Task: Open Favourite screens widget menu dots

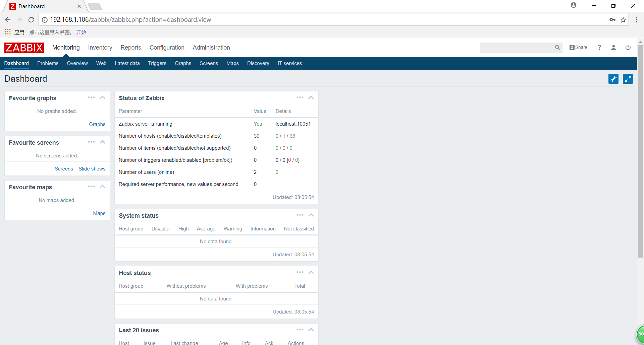Action: (x=91, y=142)
